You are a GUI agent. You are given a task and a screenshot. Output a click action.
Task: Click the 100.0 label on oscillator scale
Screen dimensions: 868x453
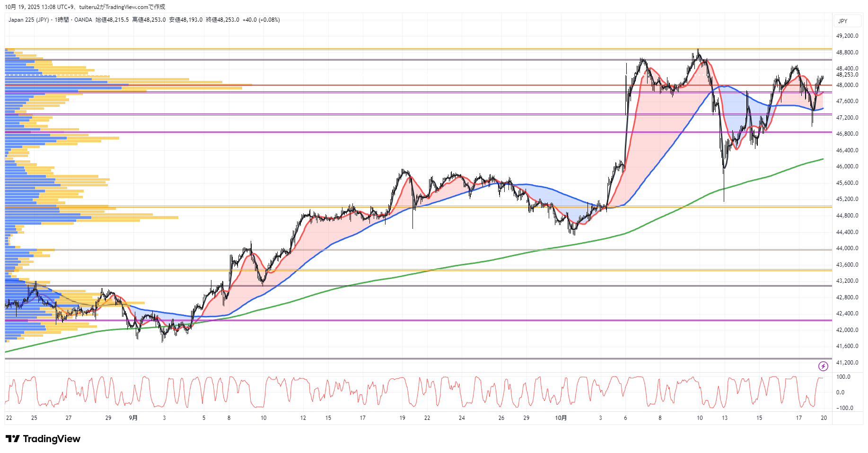(843, 377)
